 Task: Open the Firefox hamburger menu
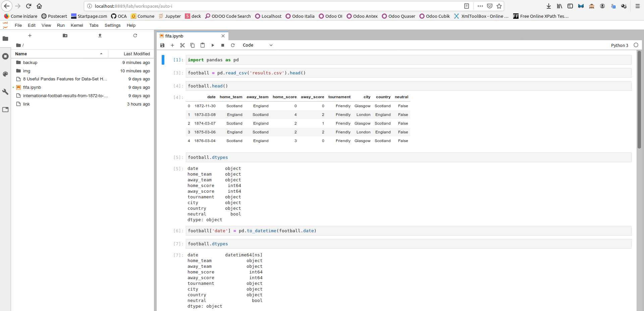(x=638, y=6)
